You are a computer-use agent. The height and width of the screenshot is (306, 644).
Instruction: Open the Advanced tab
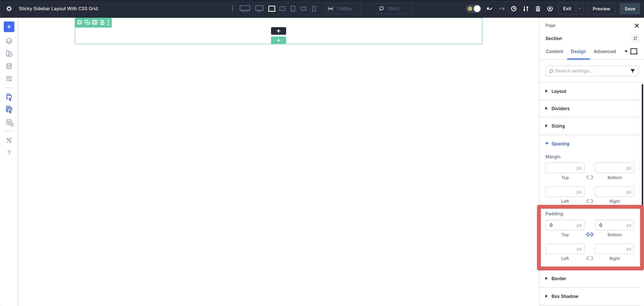pos(605,52)
